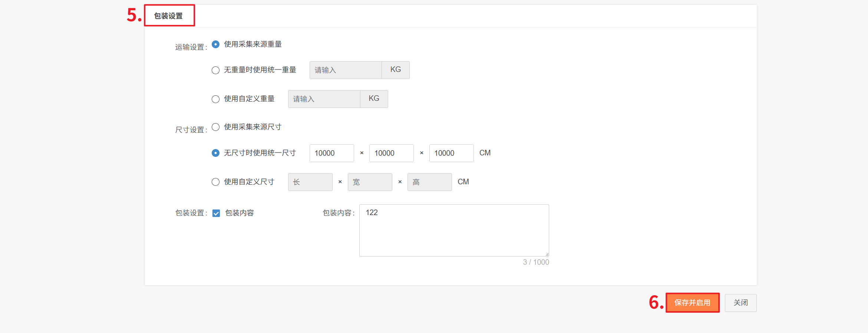Select 使用自定义重量 radio option
The height and width of the screenshot is (333, 868).
[215, 99]
